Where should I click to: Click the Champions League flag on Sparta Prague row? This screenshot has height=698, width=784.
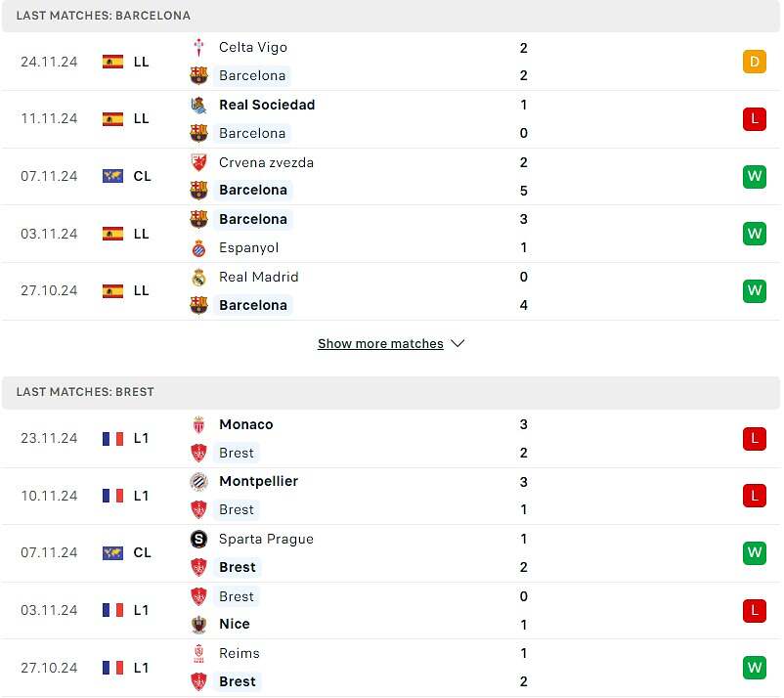112,552
